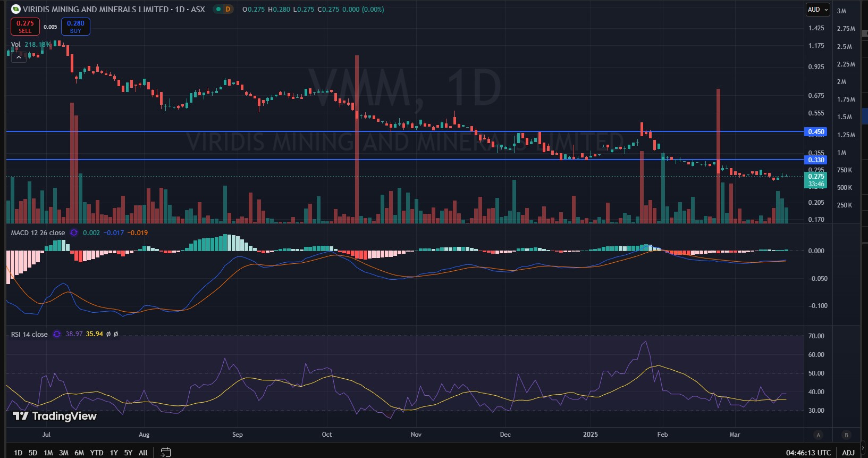The height and width of the screenshot is (458, 868).
Task: Open the go-to-date calendar icon
Action: click(166, 452)
